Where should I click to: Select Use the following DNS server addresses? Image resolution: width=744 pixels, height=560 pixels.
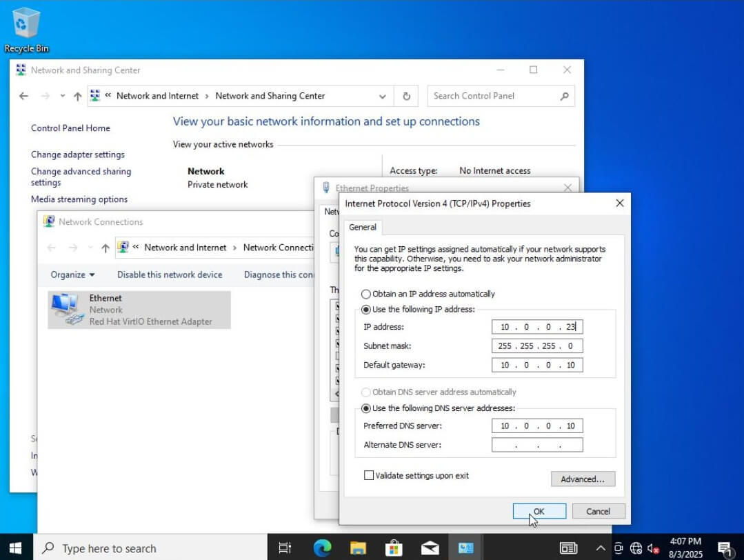[x=438, y=408]
